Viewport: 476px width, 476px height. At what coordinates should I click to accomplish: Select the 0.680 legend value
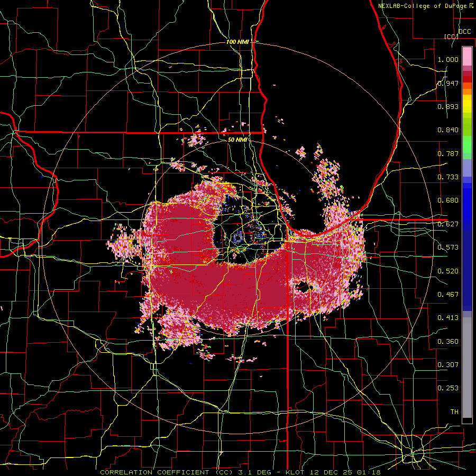(448, 200)
